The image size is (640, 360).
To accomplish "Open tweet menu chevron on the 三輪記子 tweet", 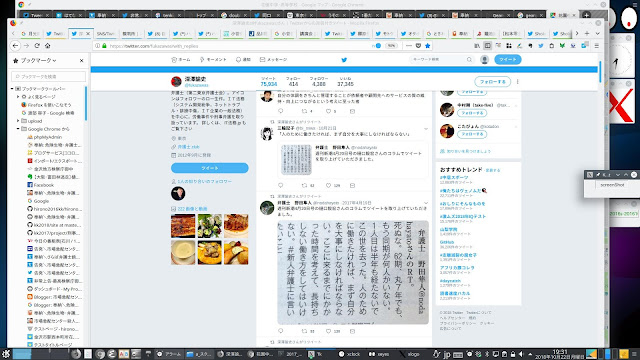I will [x=425, y=129].
